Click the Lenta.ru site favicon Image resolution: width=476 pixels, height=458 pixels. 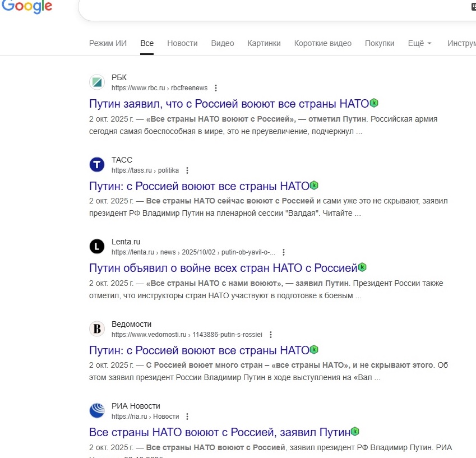coord(97,247)
